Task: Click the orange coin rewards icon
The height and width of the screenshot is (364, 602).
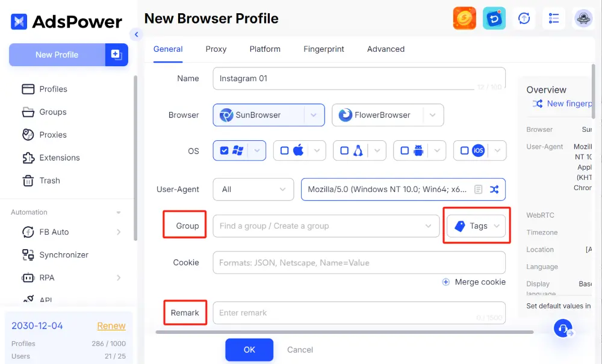Action: point(465,18)
